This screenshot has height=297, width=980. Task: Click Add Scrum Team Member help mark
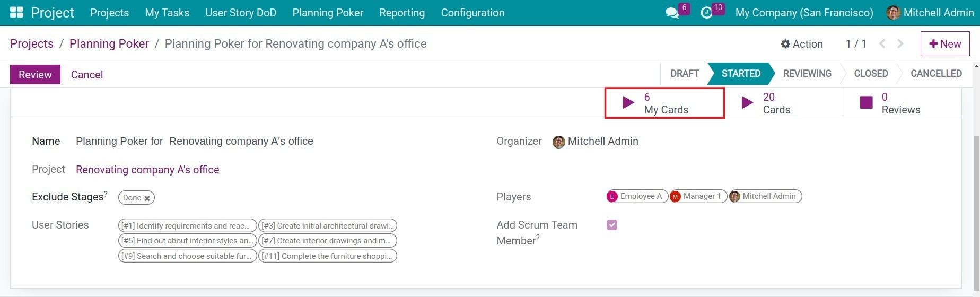point(538,238)
